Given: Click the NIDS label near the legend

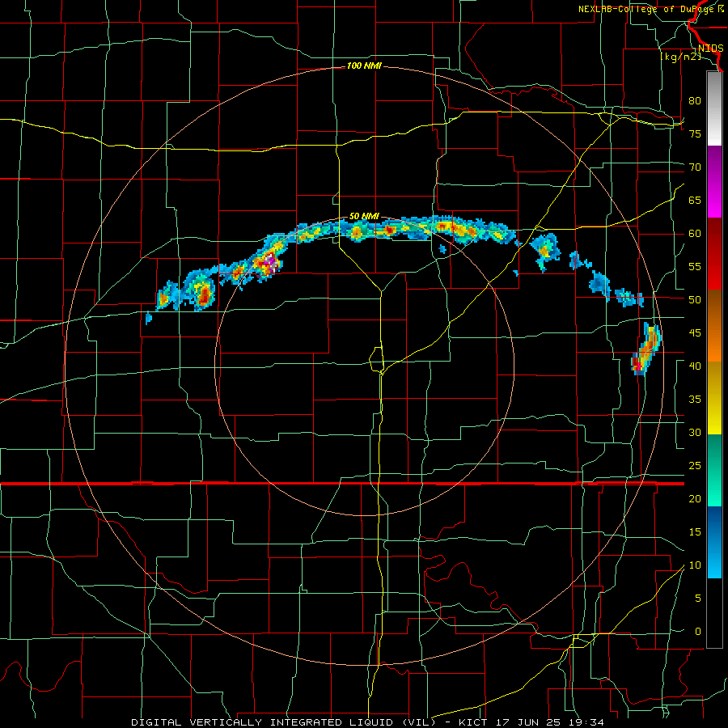Looking at the screenshot, I should [710, 49].
